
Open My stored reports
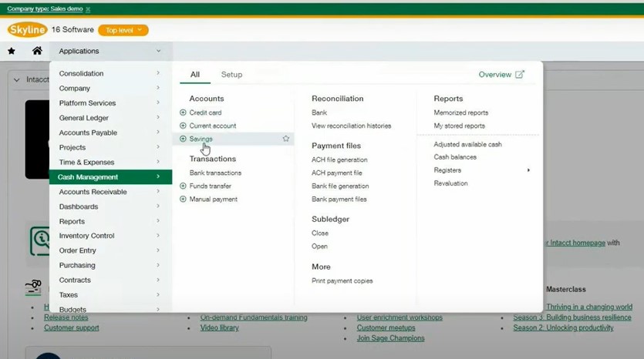tap(459, 126)
